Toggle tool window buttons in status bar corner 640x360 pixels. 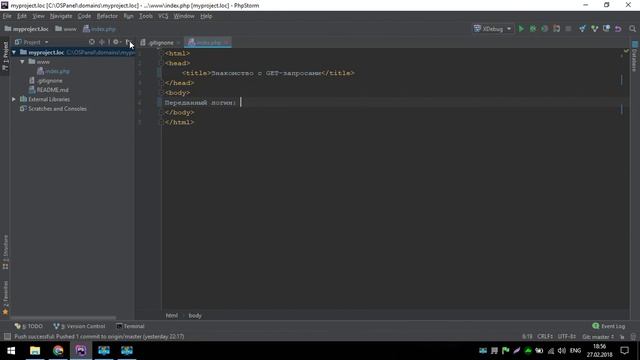tap(7, 337)
